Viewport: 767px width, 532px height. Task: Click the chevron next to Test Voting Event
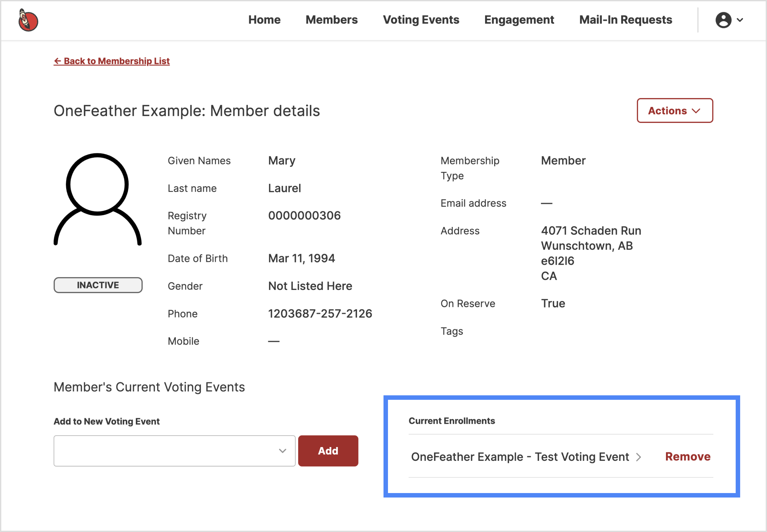pos(638,457)
